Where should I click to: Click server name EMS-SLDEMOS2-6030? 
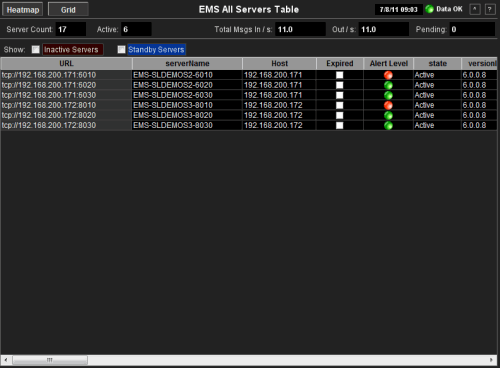point(187,95)
